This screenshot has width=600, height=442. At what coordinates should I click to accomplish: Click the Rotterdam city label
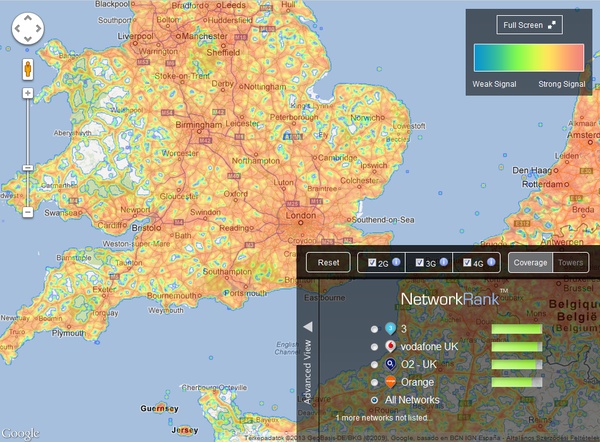543,184
